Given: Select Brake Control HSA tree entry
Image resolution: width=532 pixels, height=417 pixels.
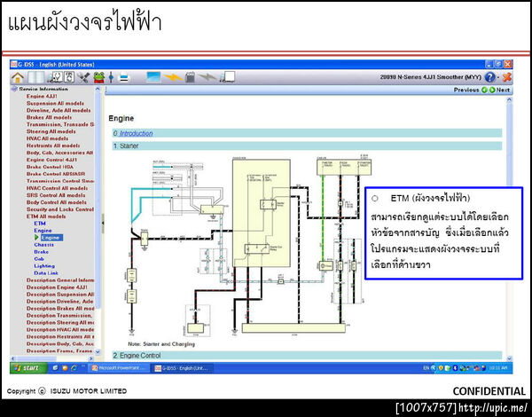Looking at the screenshot, I should click(x=50, y=167).
